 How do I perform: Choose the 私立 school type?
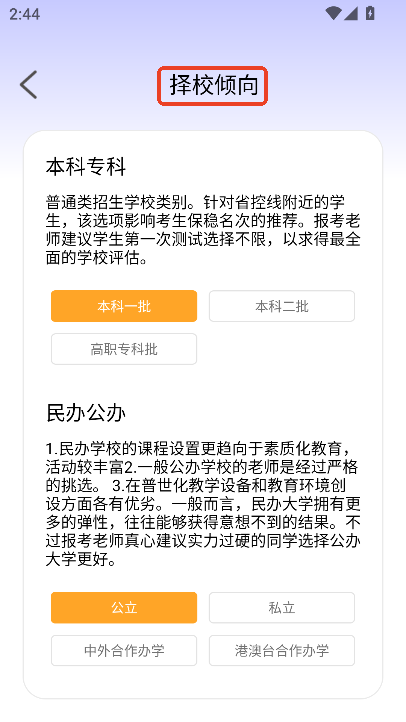pos(282,608)
